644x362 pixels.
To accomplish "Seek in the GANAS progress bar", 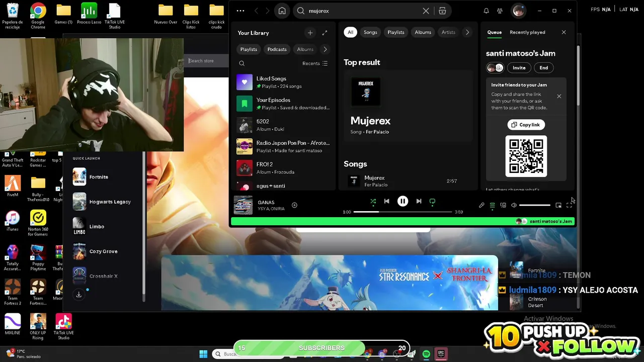I will pyautogui.click(x=403, y=212).
